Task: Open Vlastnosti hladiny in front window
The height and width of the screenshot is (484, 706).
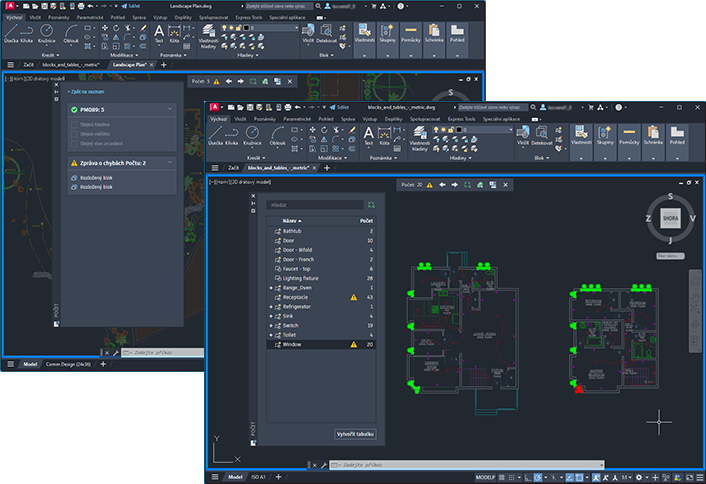Action: point(420,138)
